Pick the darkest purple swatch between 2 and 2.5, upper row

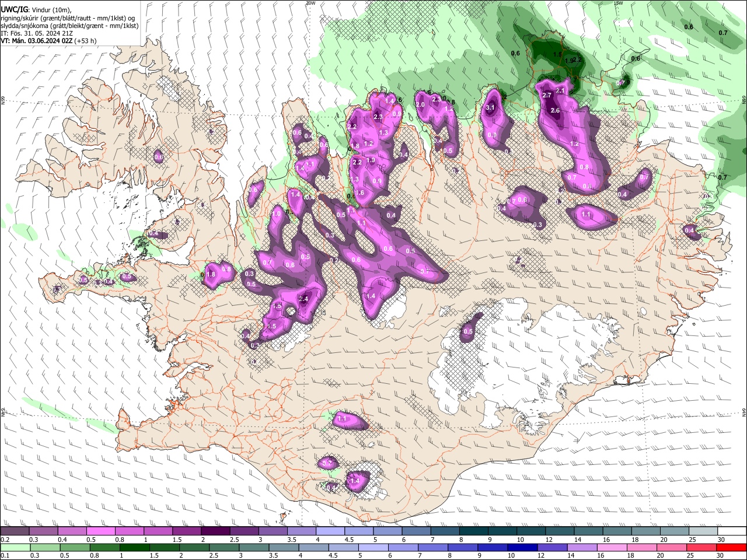[215, 531]
